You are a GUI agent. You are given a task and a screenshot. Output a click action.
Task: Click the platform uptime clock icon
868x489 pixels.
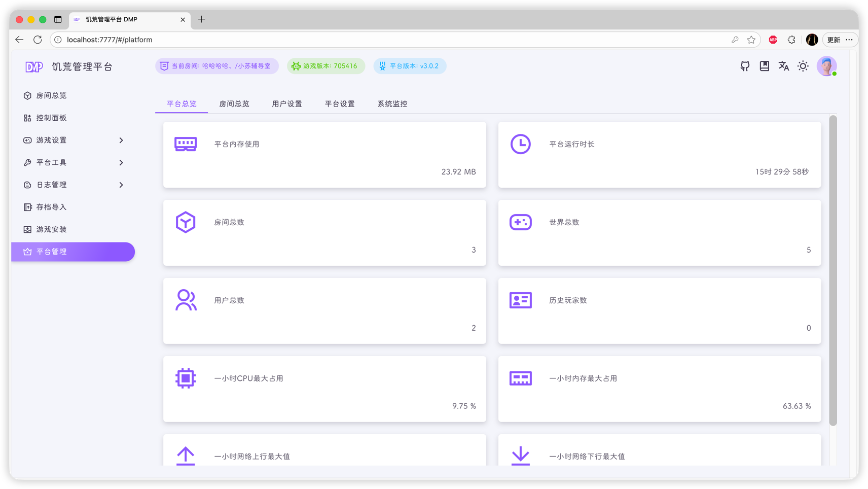pos(520,144)
